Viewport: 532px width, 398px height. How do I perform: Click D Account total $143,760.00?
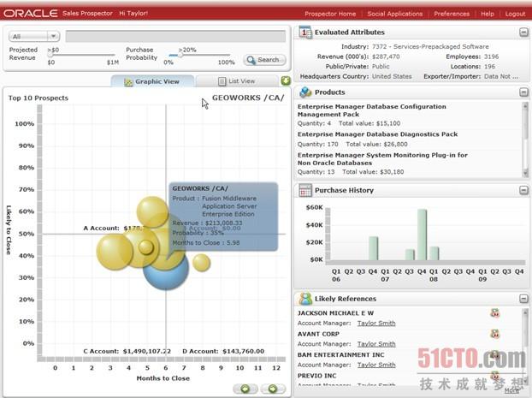243,352
